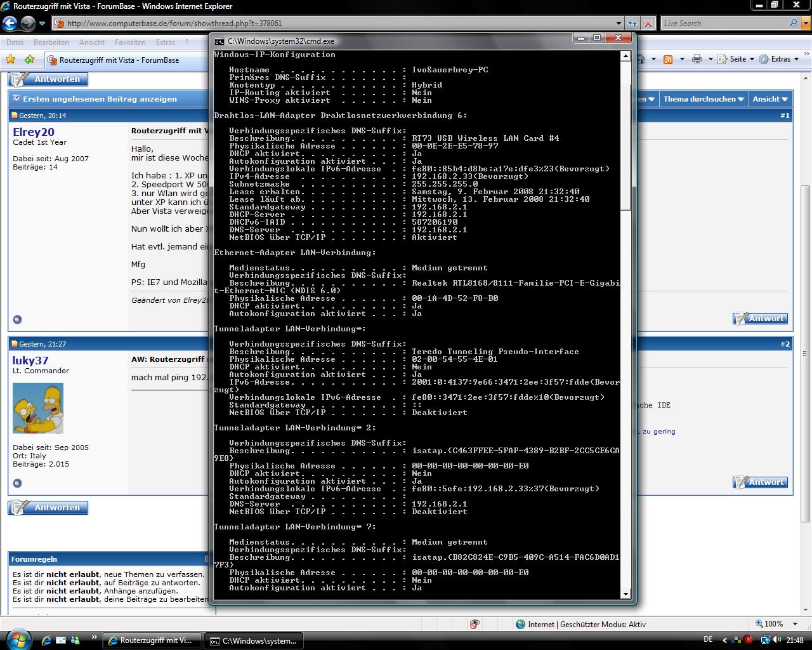The width and height of the screenshot is (812, 650).
Task: Click the IPv4 address 192.168.2.33 line in cmd
Action: click(379, 176)
